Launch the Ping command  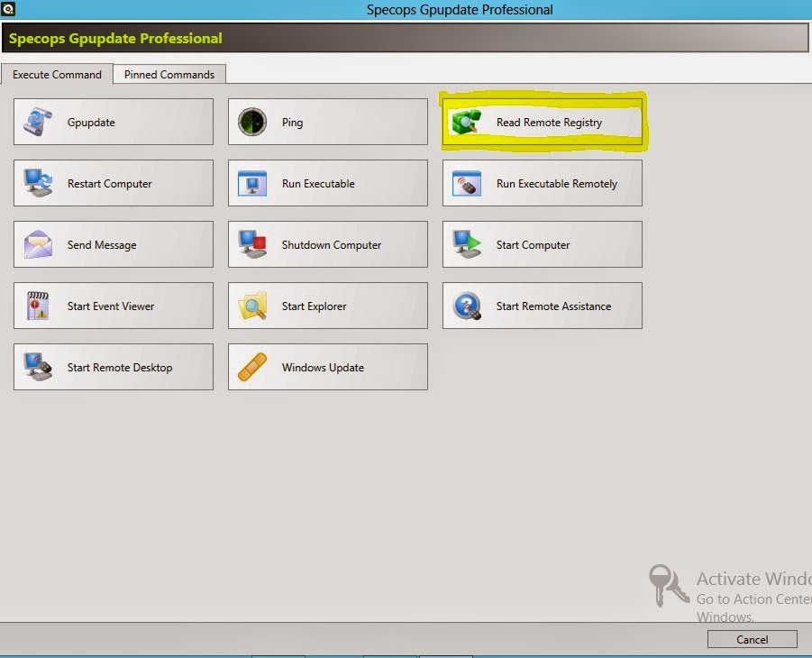pyautogui.click(x=328, y=122)
